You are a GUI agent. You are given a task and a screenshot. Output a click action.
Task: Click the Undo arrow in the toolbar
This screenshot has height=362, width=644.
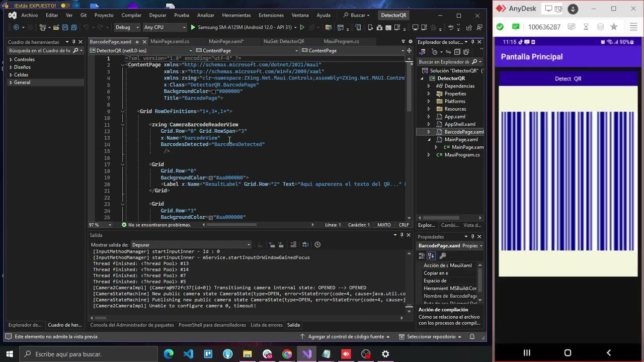[x=87, y=27]
